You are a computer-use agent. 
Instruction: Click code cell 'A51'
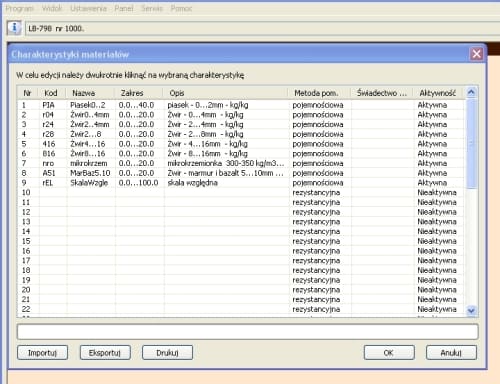click(49, 173)
